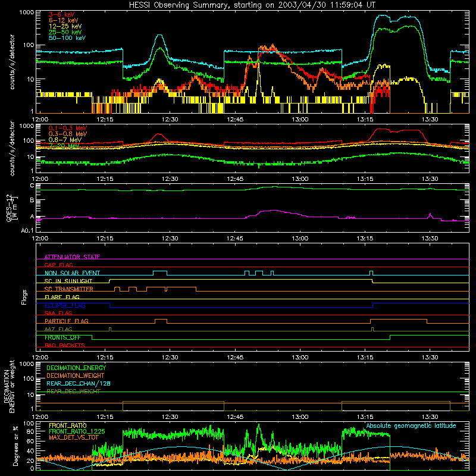Image resolution: width=476 pixels, height=476 pixels.
Task: Select the 12-25 keV legend label
Action: tap(65, 26)
